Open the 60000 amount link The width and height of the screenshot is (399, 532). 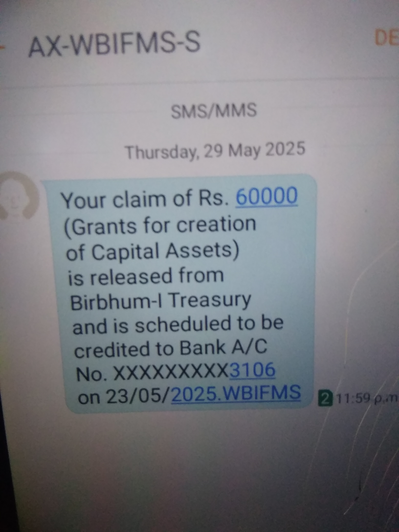point(267,196)
